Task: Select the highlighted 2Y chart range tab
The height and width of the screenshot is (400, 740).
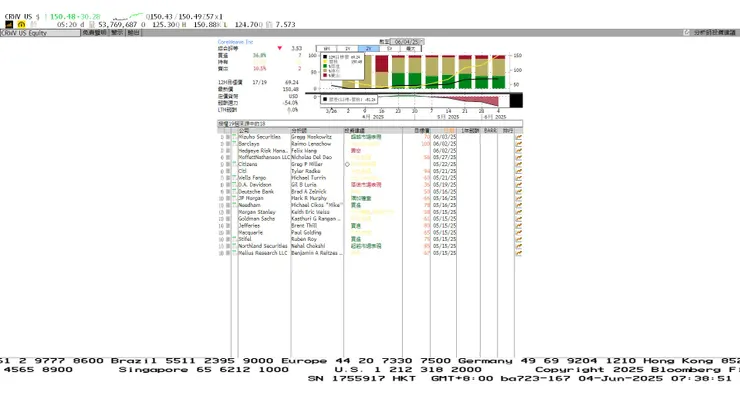Action: (x=369, y=49)
